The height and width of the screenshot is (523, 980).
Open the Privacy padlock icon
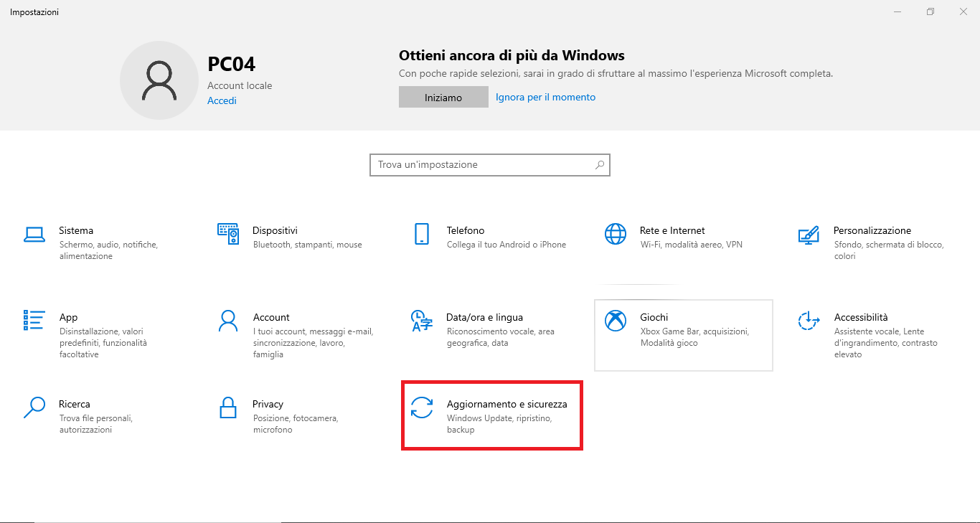pos(228,407)
